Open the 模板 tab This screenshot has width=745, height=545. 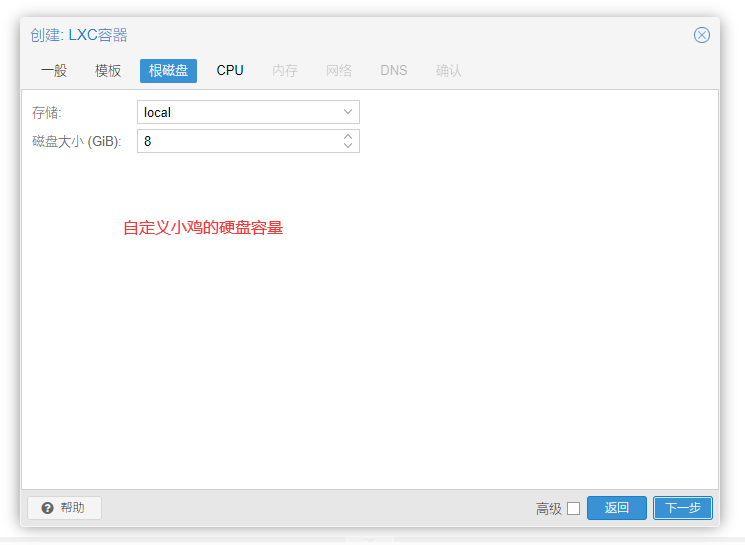108,71
